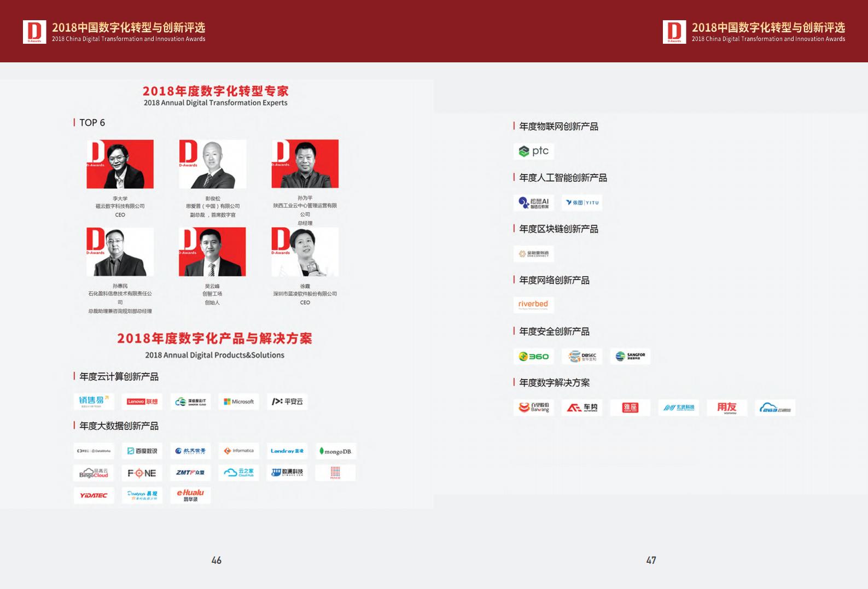Click the red 雅座 logo

click(x=630, y=408)
